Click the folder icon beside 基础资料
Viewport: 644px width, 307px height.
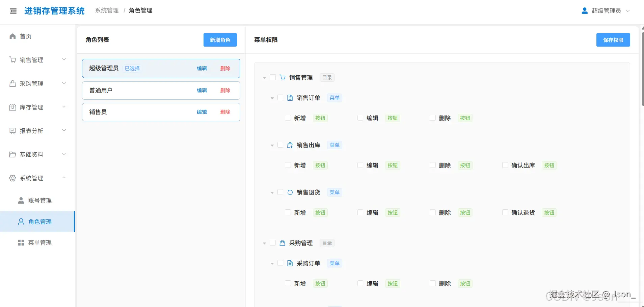pyautogui.click(x=13, y=154)
